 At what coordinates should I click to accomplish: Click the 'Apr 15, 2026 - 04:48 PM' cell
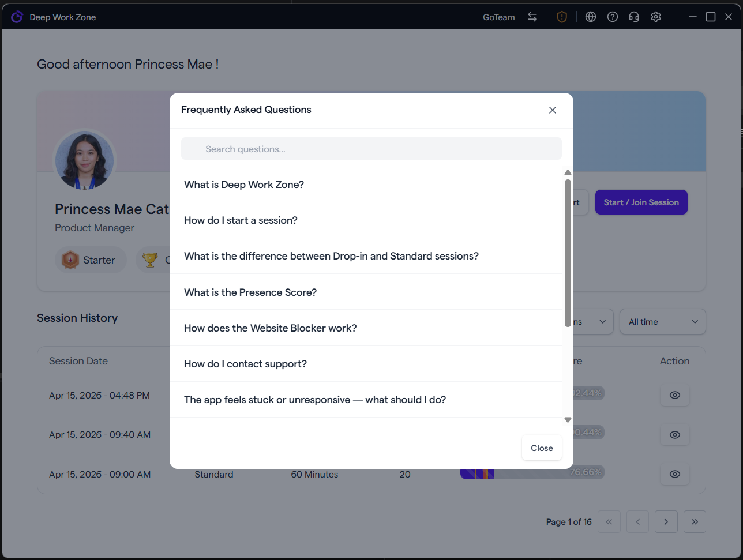[99, 396]
